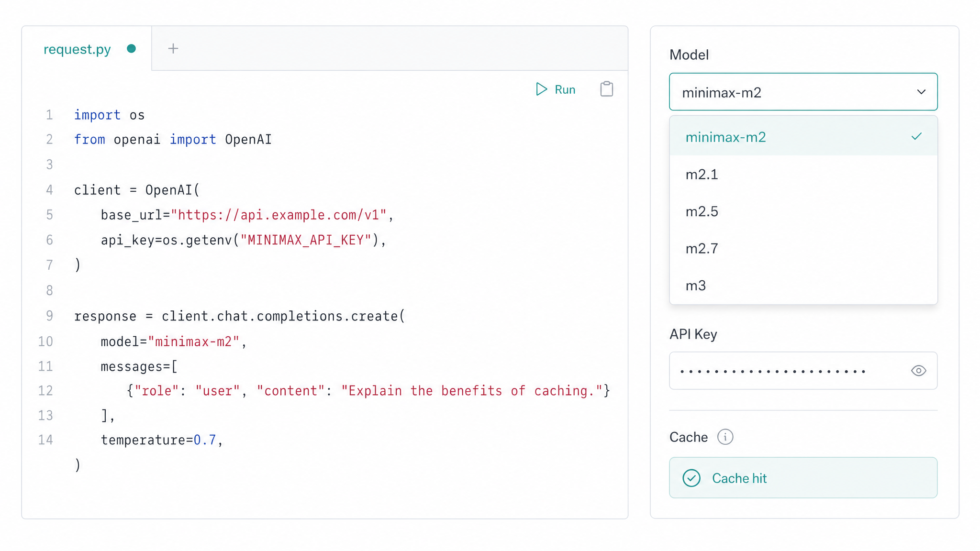Open the Cache info tooltip icon
This screenshot has width=980, height=551.
pyautogui.click(x=725, y=437)
